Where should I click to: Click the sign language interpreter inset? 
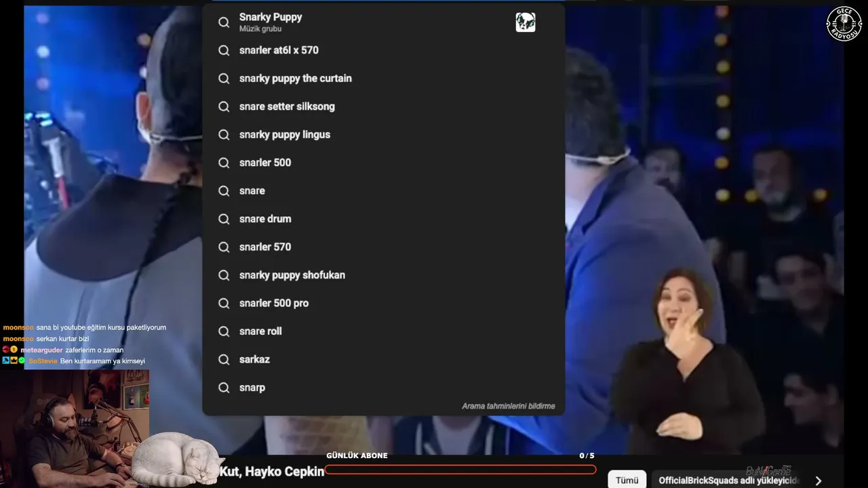[687, 361]
